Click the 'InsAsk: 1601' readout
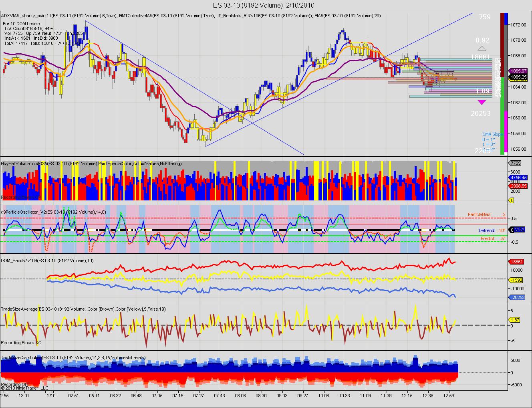Image resolution: width=532 pixels, height=408 pixels. [x=18, y=38]
